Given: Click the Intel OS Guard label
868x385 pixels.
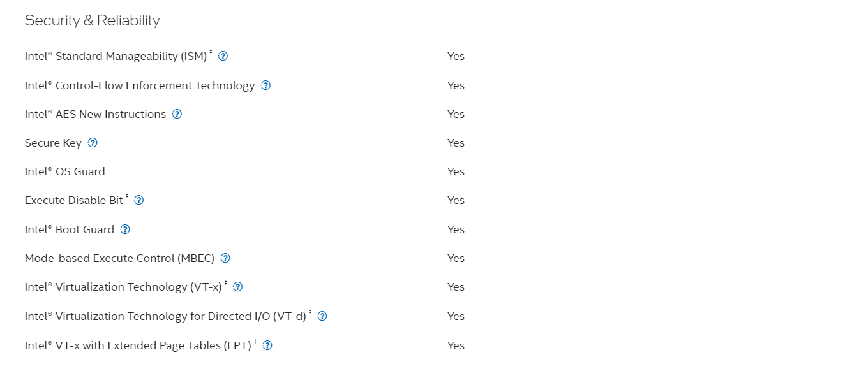Looking at the screenshot, I should [64, 171].
